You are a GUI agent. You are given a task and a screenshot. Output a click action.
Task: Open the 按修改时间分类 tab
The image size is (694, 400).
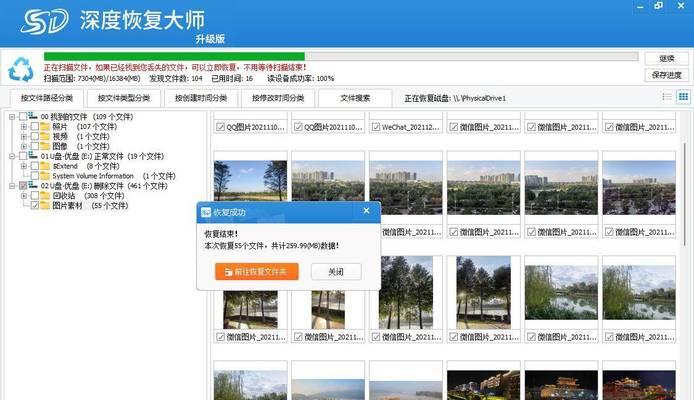pos(278,98)
